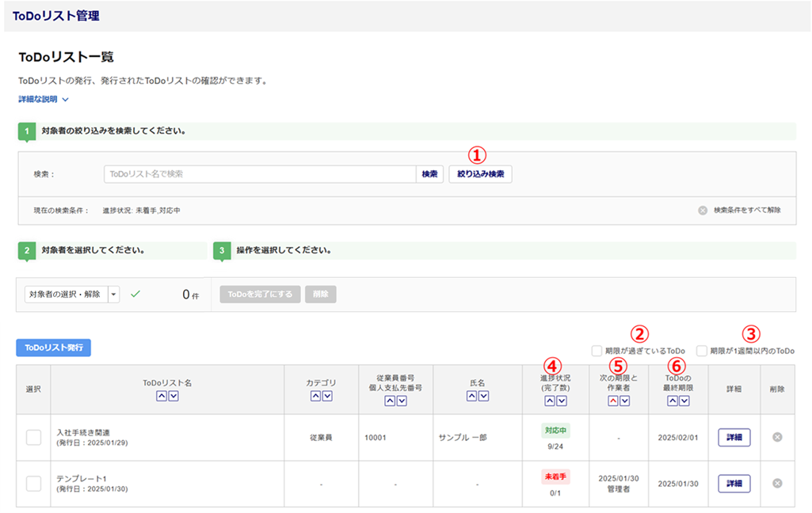Screen dimensions: 812x513
Task: Enable 期限が過ぎているToDo filter checkbox
Action: click(597, 351)
